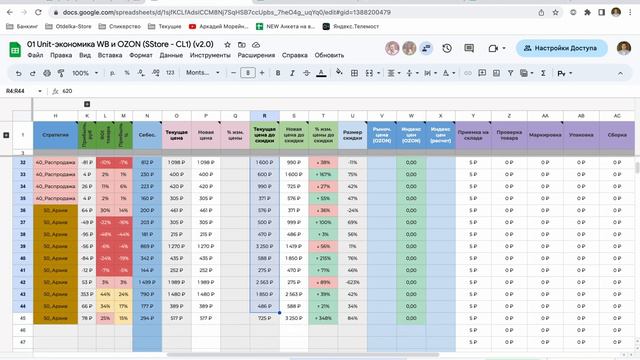Open the zoom 100% dropdown

point(85,73)
